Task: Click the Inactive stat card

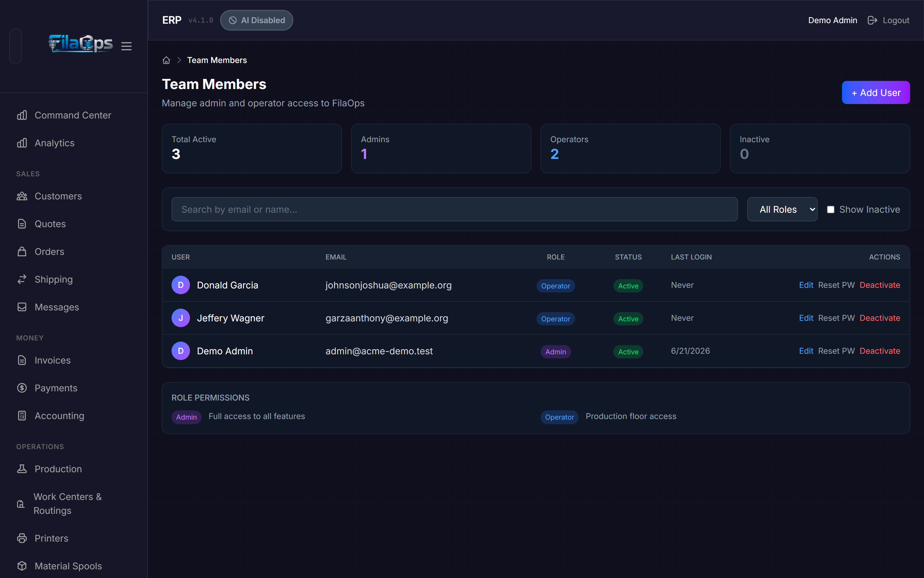Action: coord(820,148)
